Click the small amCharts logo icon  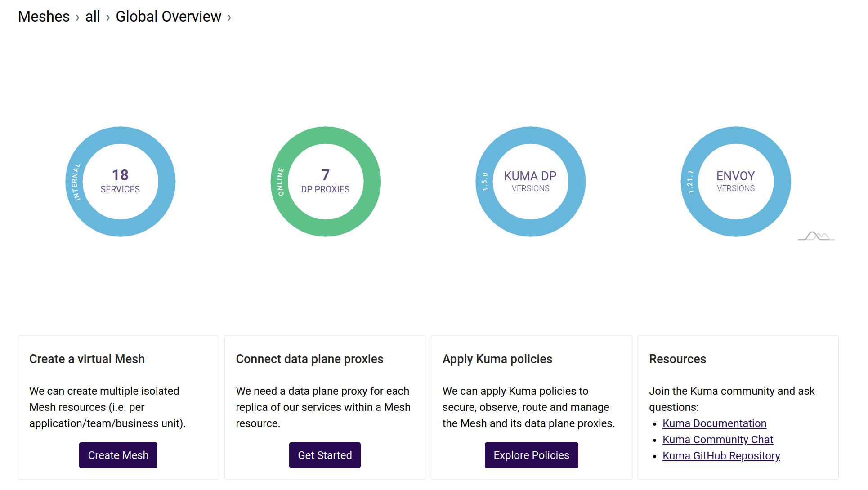(816, 236)
